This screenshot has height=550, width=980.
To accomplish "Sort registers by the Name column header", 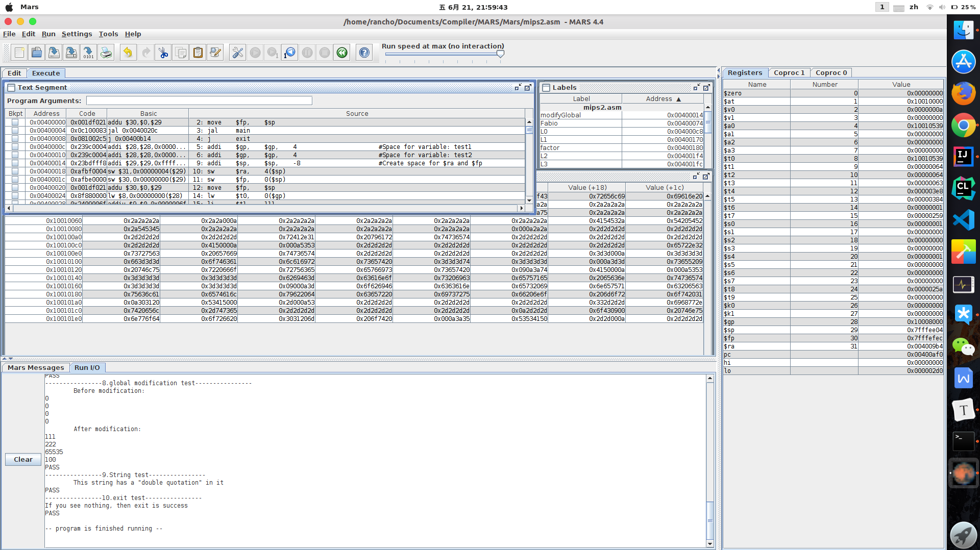I will point(757,85).
